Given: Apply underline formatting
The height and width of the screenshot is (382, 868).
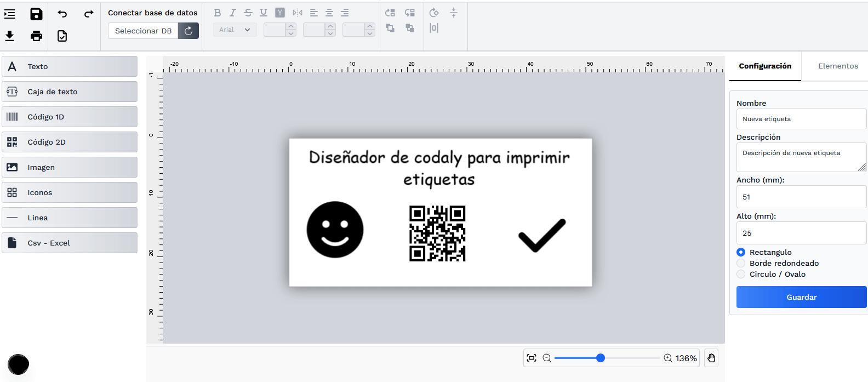Looking at the screenshot, I should point(264,13).
